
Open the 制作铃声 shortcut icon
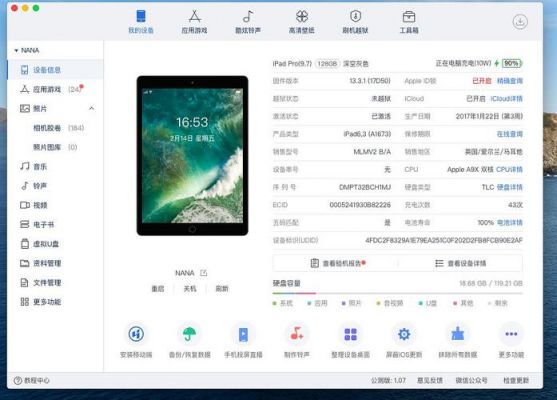click(x=297, y=334)
